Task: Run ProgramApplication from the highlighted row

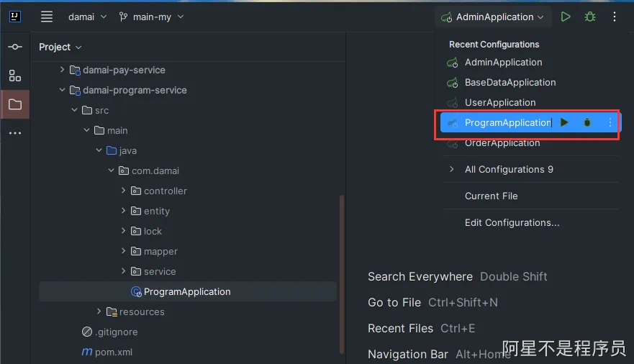Action: click(x=564, y=123)
